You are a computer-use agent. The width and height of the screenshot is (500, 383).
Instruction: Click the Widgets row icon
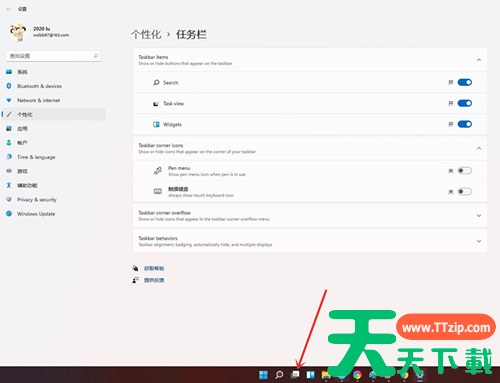point(156,124)
